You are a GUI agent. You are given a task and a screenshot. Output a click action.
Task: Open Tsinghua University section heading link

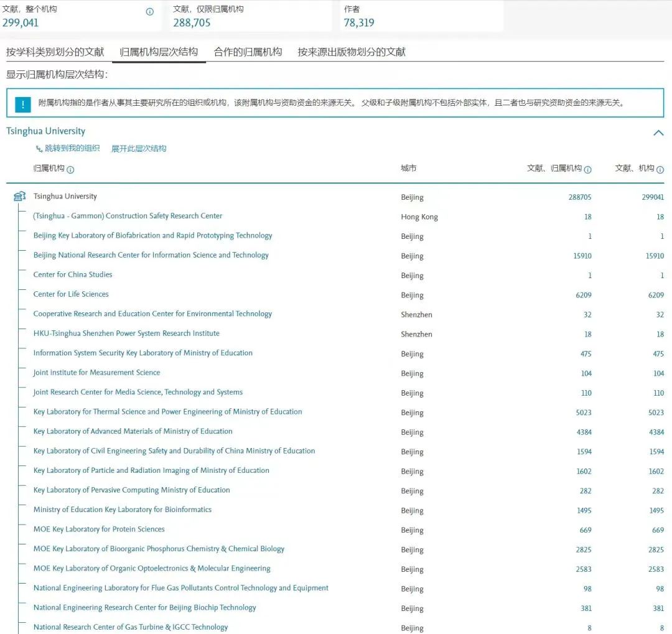point(45,131)
